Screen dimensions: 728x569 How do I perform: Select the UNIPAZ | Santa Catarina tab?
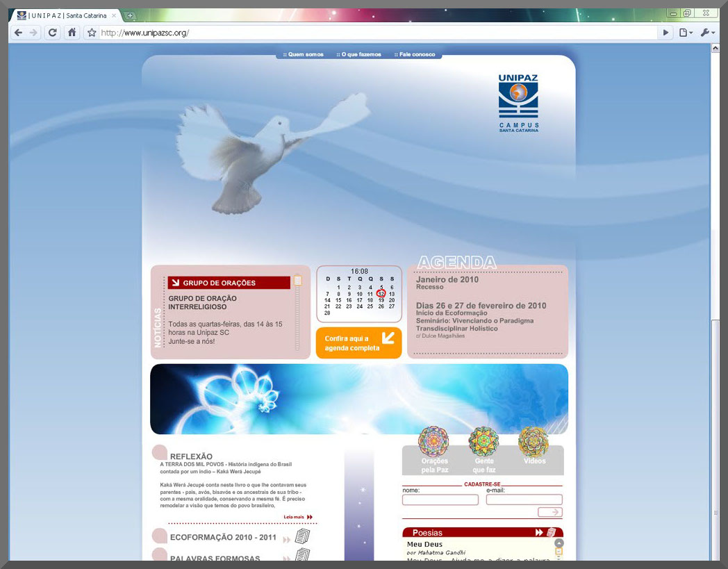(67, 15)
